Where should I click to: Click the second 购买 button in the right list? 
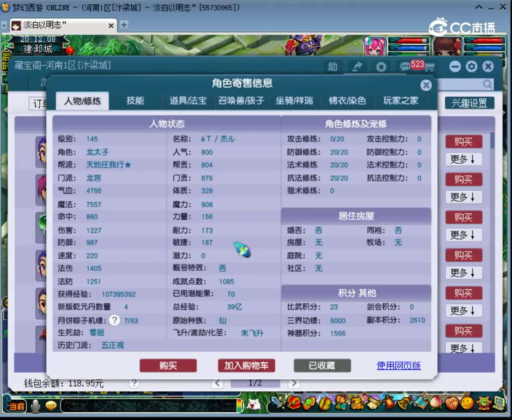coord(464,180)
